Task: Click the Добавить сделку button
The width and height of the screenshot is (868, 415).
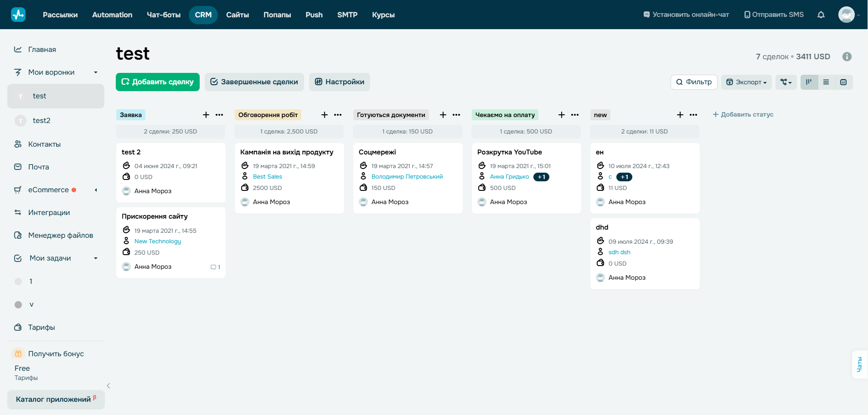Action: coord(157,82)
